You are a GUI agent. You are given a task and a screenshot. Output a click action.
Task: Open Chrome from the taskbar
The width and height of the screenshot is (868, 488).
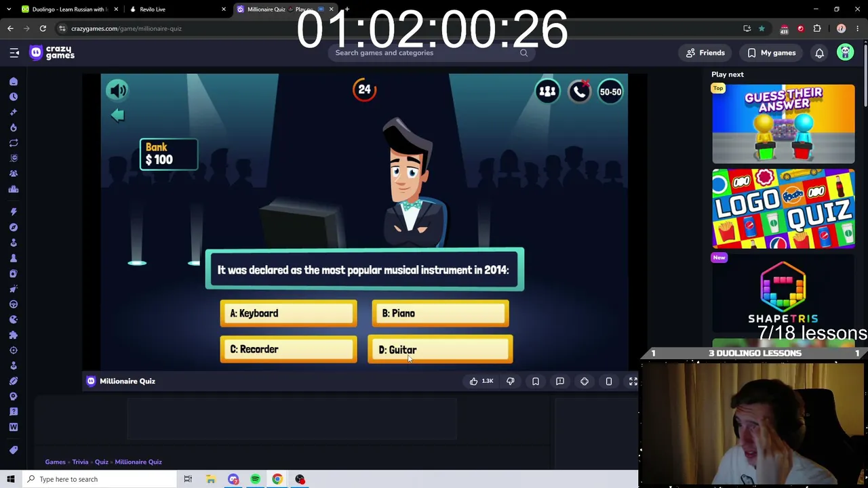click(x=277, y=479)
